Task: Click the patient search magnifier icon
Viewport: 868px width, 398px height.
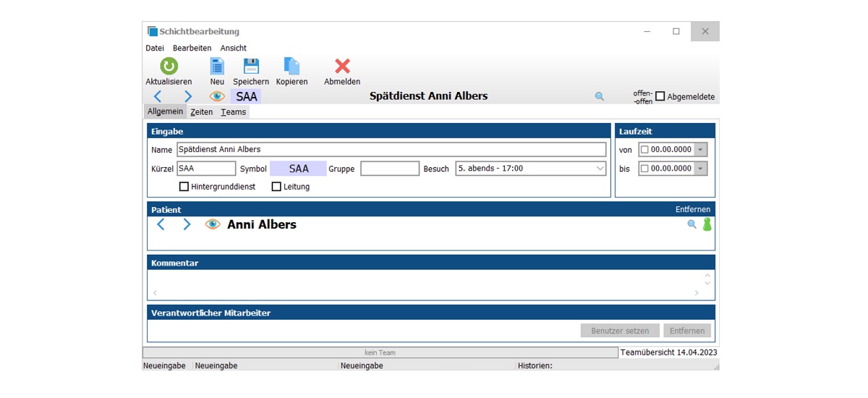Action: [x=692, y=224]
